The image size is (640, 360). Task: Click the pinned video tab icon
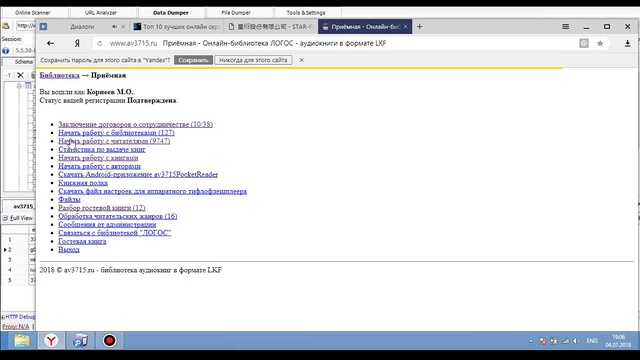43,27
